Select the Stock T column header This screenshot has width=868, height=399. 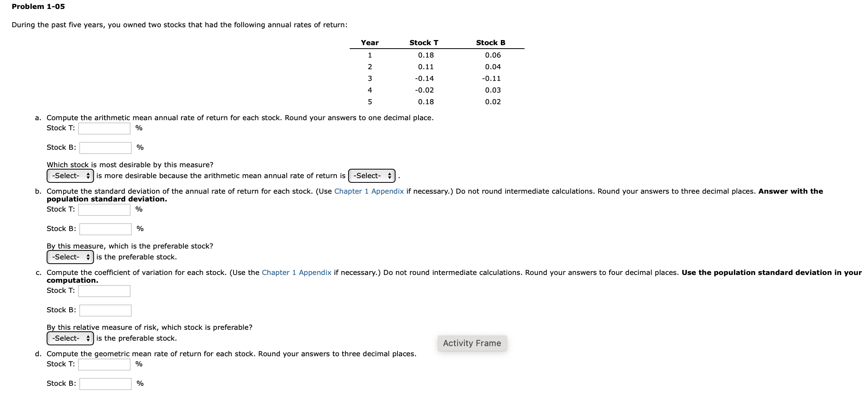point(424,43)
